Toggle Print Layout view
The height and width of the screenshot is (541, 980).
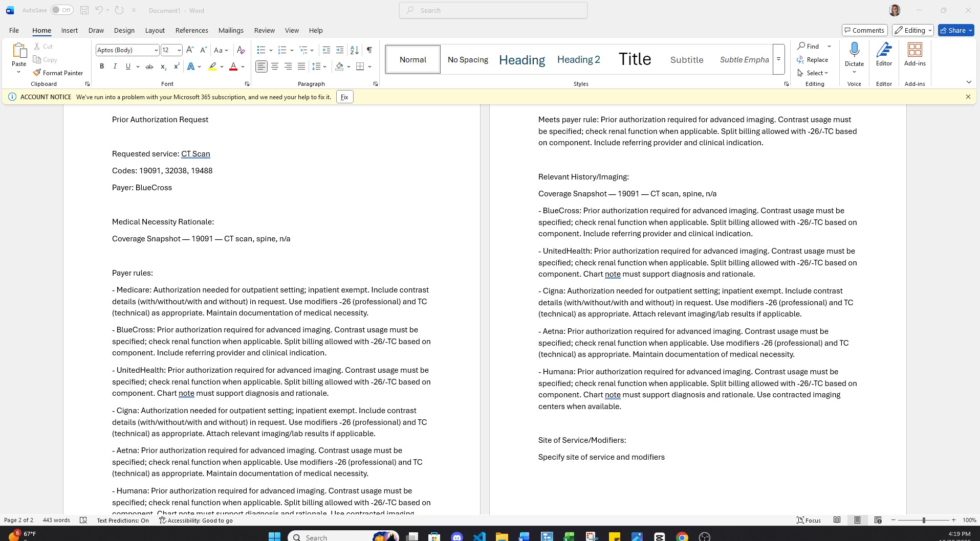(x=857, y=520)
